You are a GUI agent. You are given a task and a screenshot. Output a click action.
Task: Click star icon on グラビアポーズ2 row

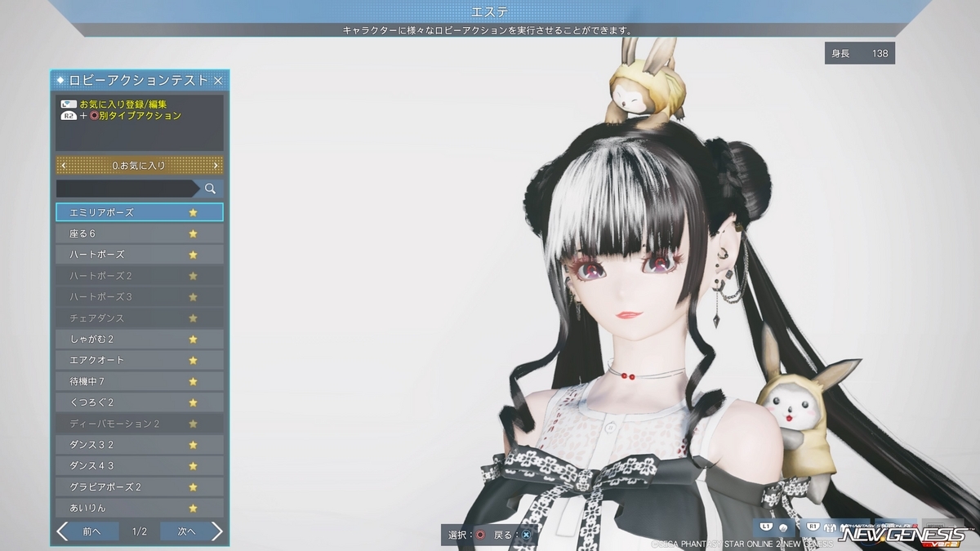tap(194, 487)
